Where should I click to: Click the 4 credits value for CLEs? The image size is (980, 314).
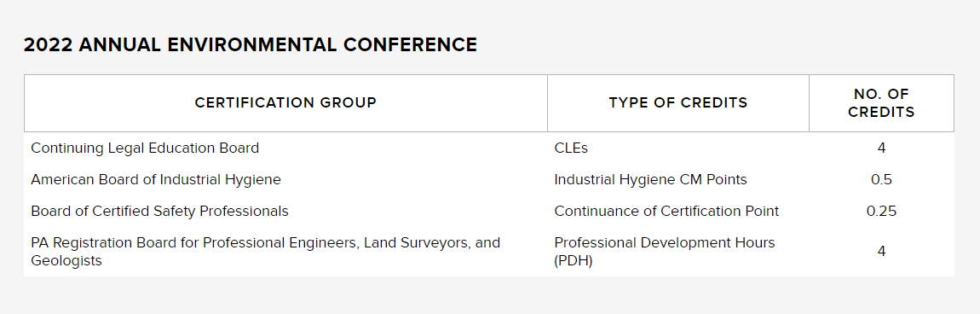click(881, 148)
